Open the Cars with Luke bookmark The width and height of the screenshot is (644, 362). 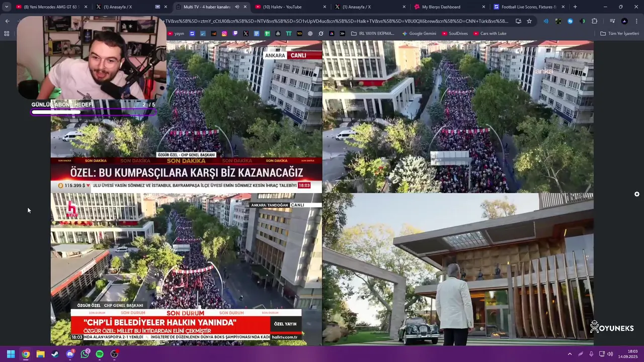[490, 34]
